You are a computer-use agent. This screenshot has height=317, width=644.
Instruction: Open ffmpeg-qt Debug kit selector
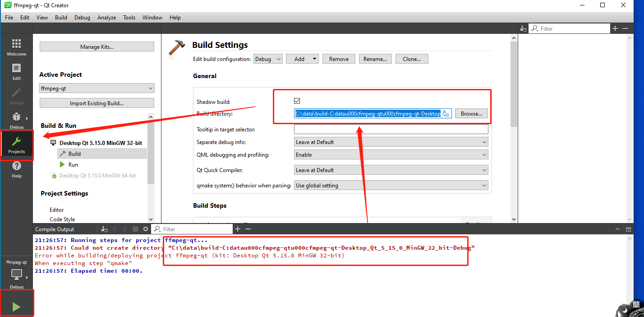tap(16, 274)
